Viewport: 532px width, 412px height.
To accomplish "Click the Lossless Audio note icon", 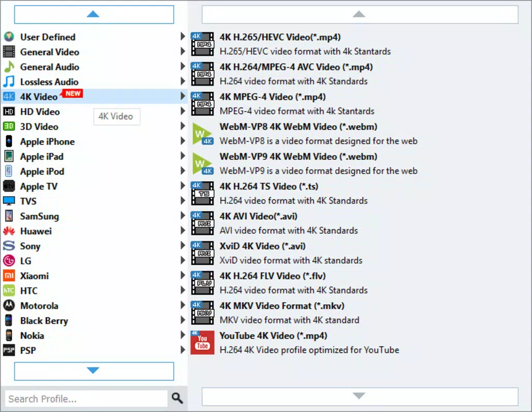I will click(9, 81).
